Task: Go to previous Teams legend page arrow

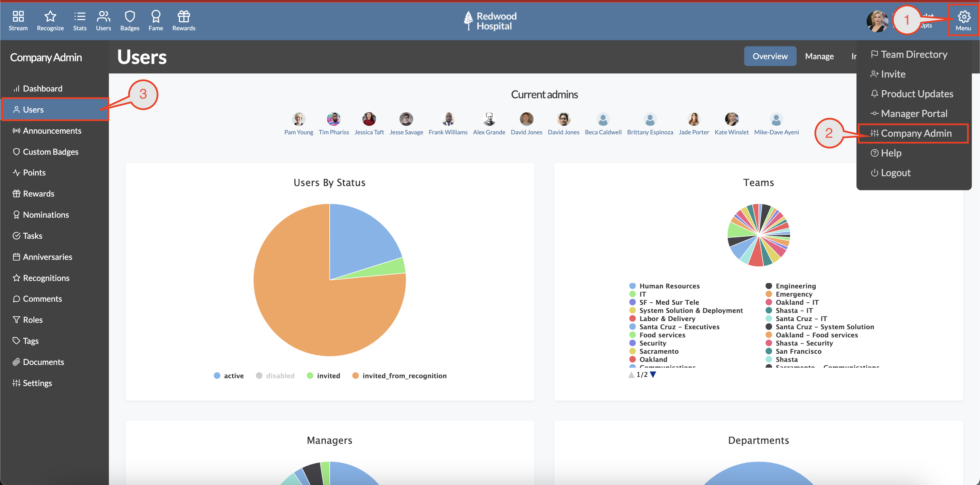Action: (632, 375)
